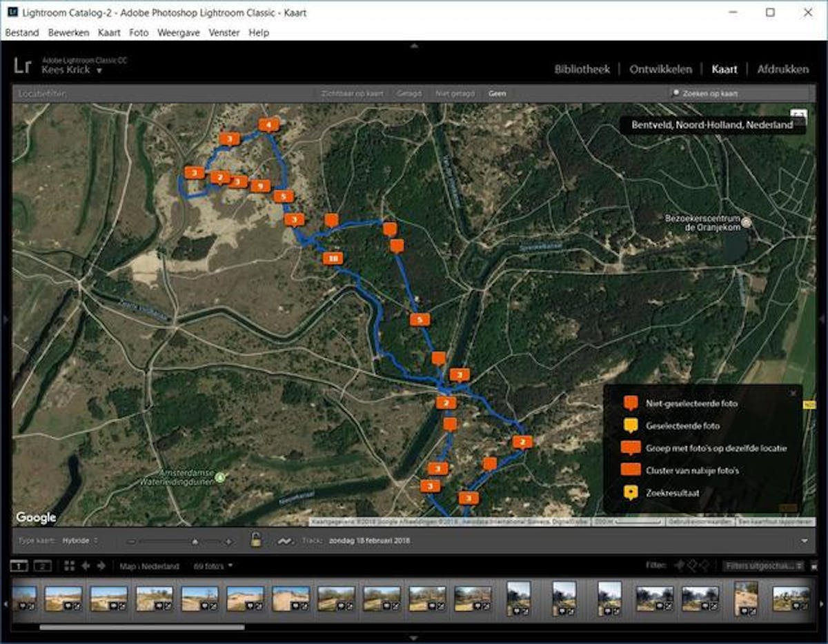Click the filmstrip horizontal scrollbar
828x644 pixels.
pyautogui.click(x=141, y=627)
